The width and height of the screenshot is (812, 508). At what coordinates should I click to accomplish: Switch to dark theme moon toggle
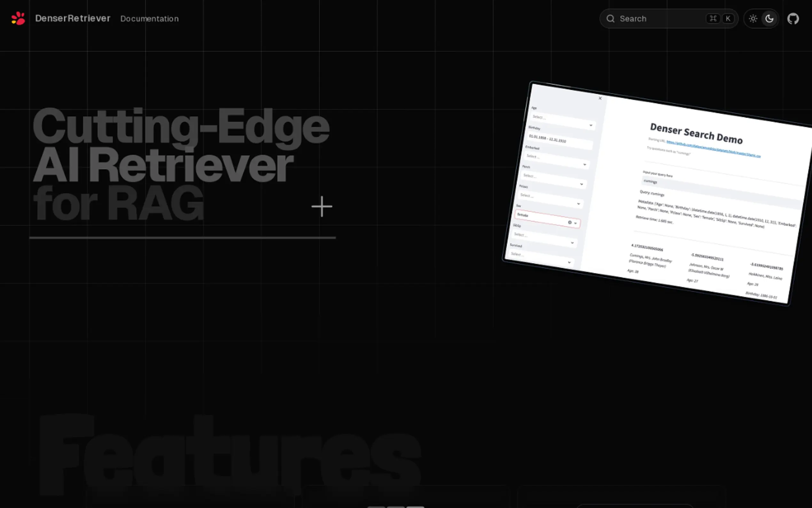pyautogui.click(x=769, y=19)
